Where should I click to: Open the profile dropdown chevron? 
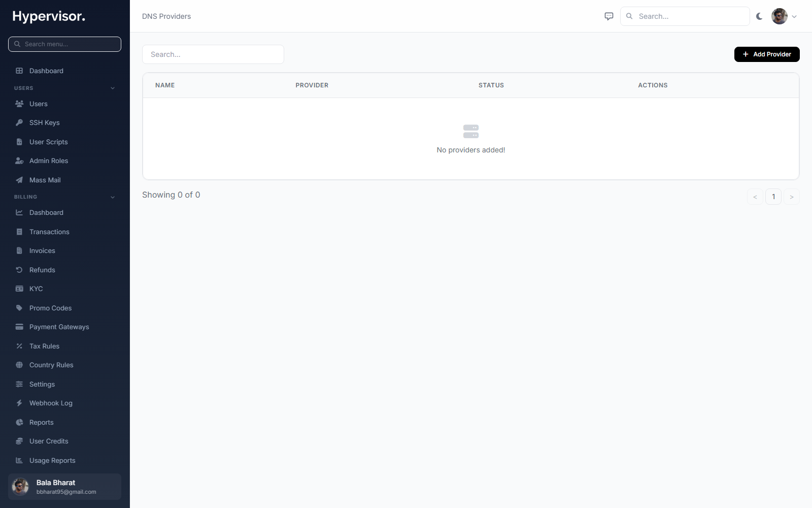[x=794, y=16]
